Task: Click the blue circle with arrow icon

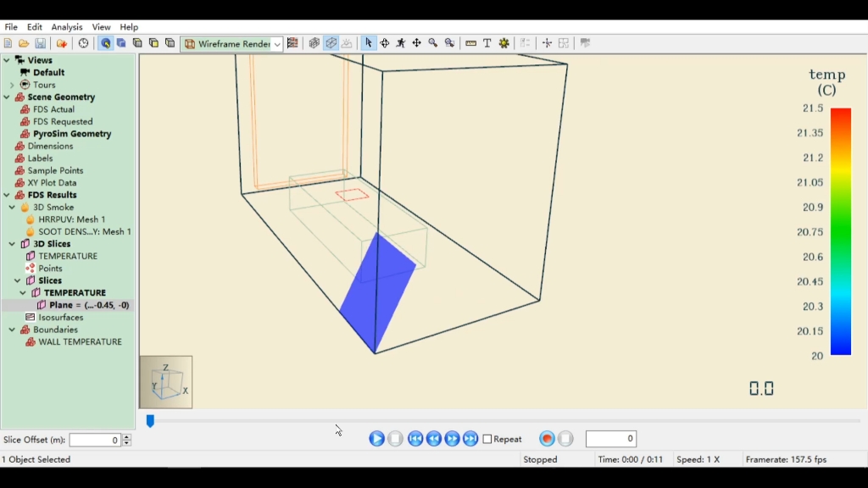Action: pos(105,43)
